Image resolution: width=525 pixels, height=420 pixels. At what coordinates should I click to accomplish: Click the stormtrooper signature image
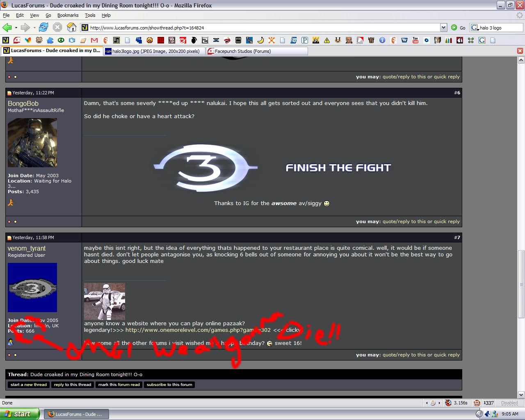(x=105, y=301)
